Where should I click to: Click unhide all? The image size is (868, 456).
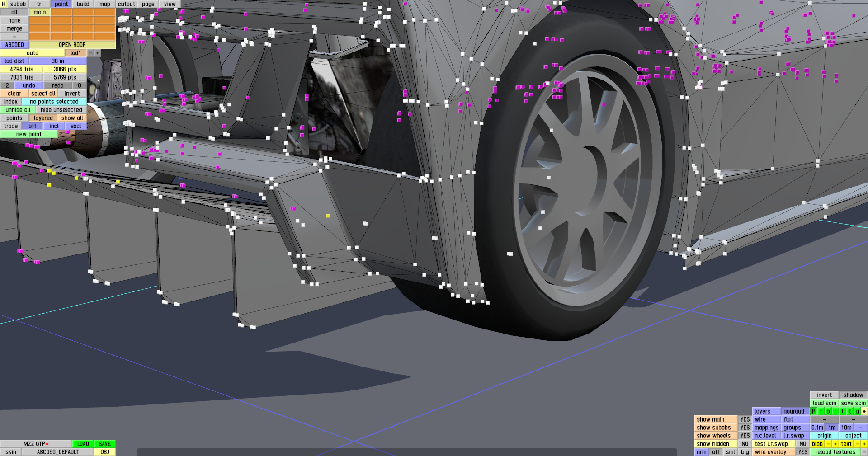point(18,110)
